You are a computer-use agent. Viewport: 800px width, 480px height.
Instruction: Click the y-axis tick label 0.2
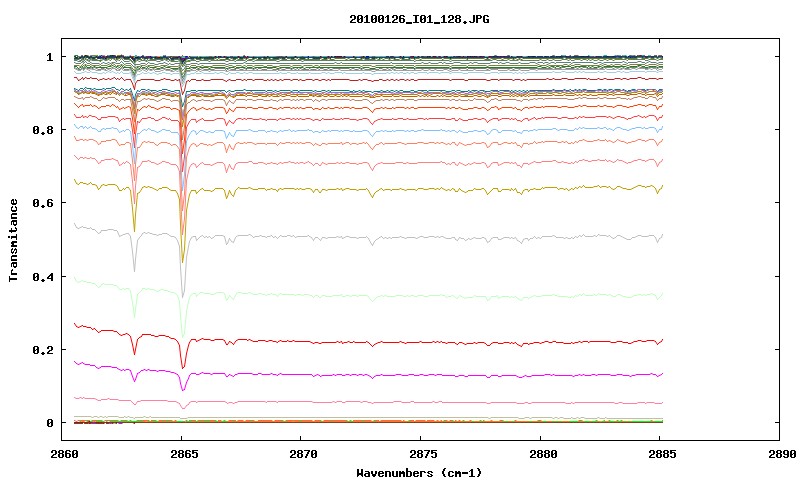point(43,350)
